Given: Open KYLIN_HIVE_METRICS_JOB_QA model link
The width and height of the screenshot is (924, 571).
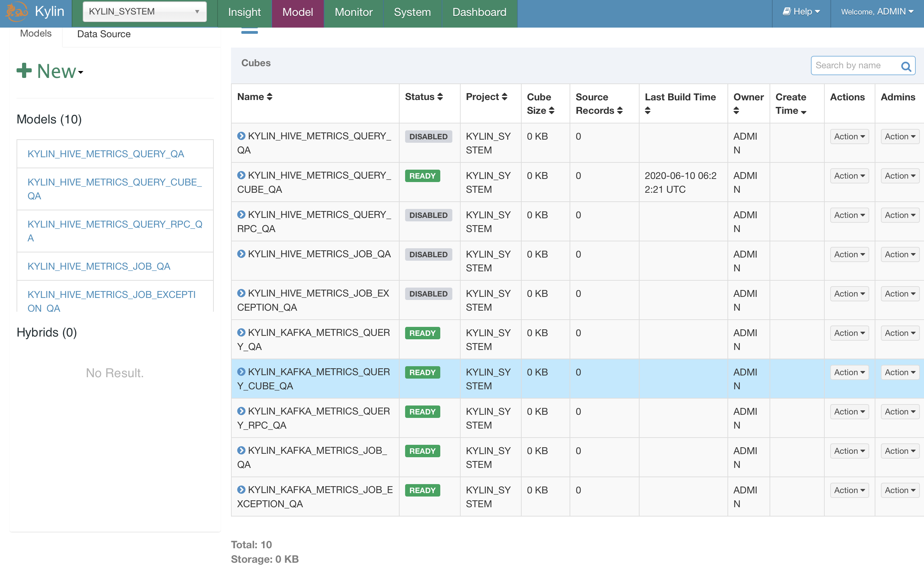Looking at the screenshot, I should tap(99, 266).
